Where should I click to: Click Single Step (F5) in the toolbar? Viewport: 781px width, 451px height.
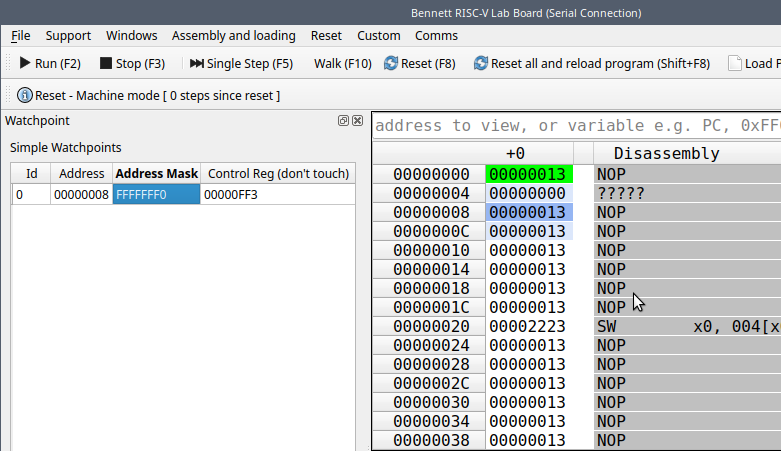241,63
